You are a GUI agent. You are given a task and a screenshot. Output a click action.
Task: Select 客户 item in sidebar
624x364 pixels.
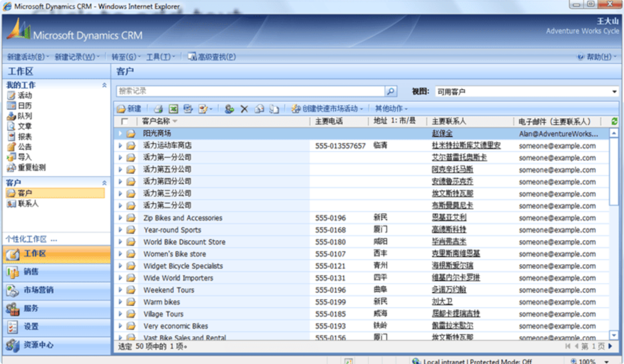(x=55, y=193)
